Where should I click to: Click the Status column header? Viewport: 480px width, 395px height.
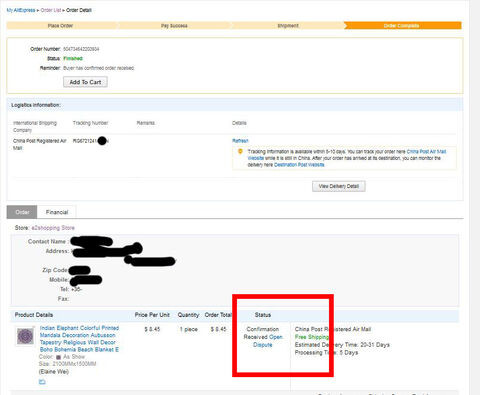pos(263,315)
